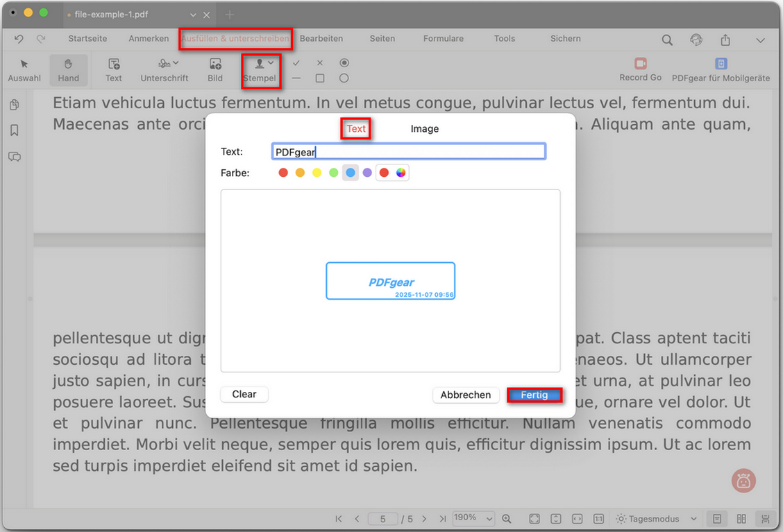Open the Unterschrift signature tool

coord(165,70)
